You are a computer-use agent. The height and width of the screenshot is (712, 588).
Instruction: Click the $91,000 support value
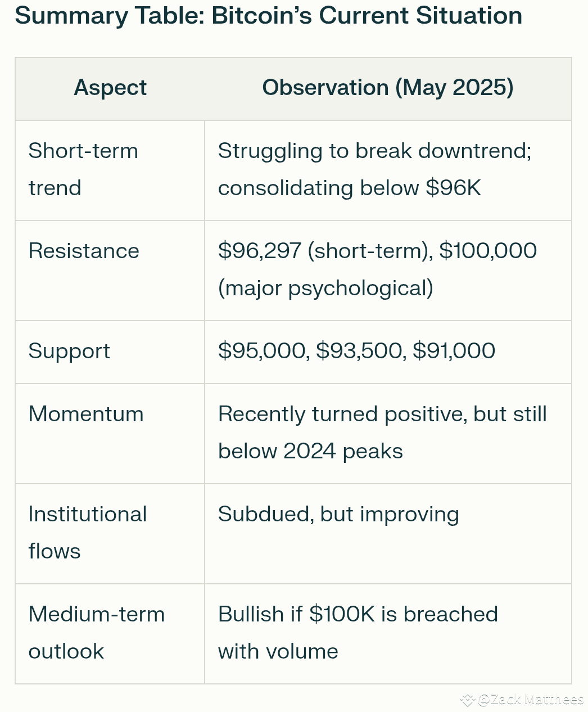coord(454,351)
